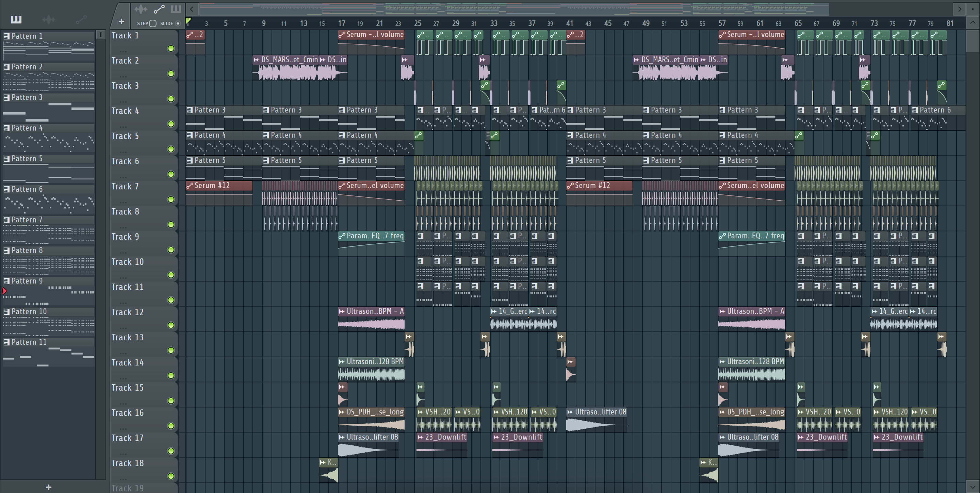Select first small pink clip on Track 15
This screenshot has width=980, height=493.
click(343, 394)
